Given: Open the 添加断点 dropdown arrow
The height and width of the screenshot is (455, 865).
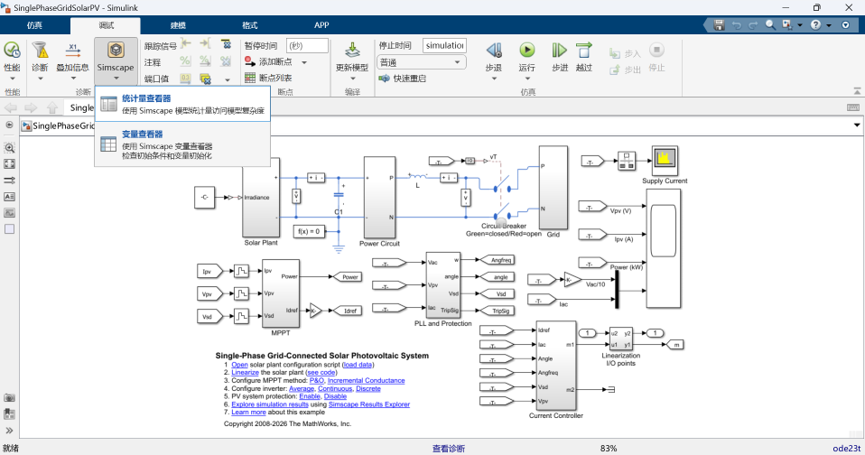Looking at the screenshot, I should (304, 62).
